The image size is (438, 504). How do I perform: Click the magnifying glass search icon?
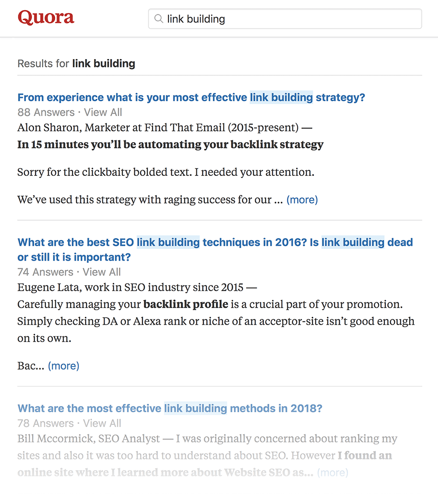[x=158, y=19]
